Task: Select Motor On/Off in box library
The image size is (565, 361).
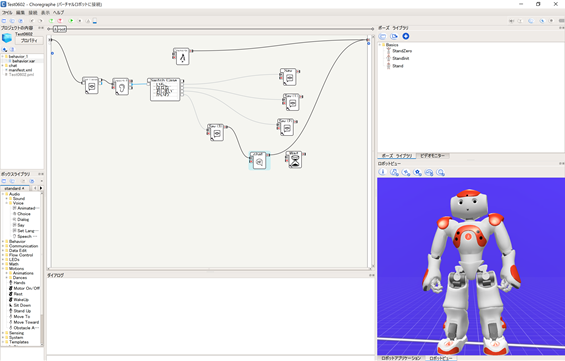Action: point(27,288)
